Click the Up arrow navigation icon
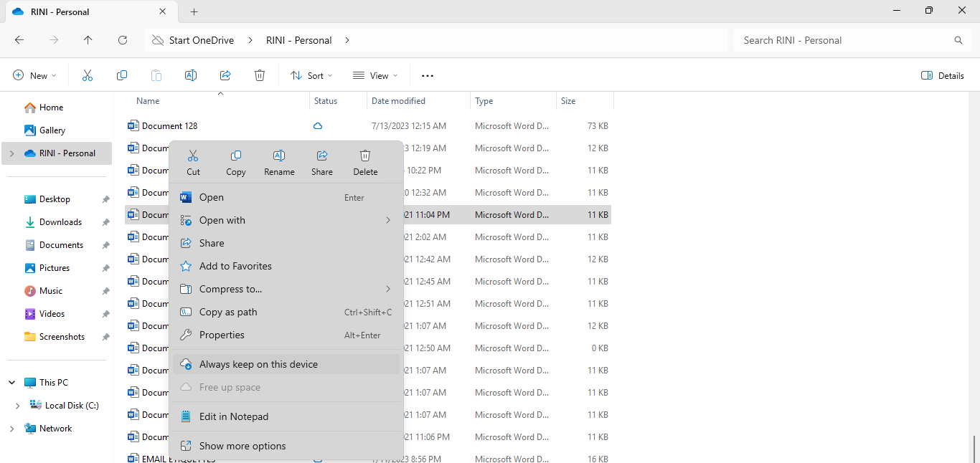Screen dimensions: 980x463 88,40
